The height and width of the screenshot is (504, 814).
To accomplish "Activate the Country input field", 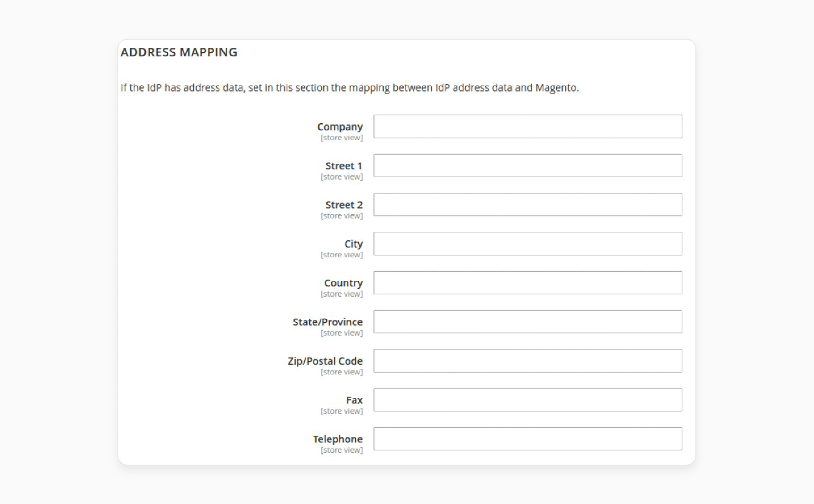I will (x=528, y=283).
